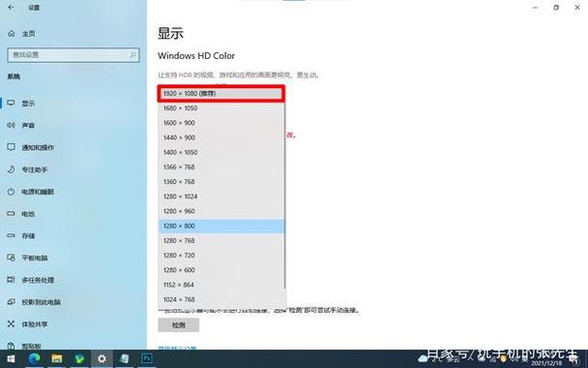Open the notepad-style app on taskbar
Viewport: 588px width, 368px height.
point(124,359)
